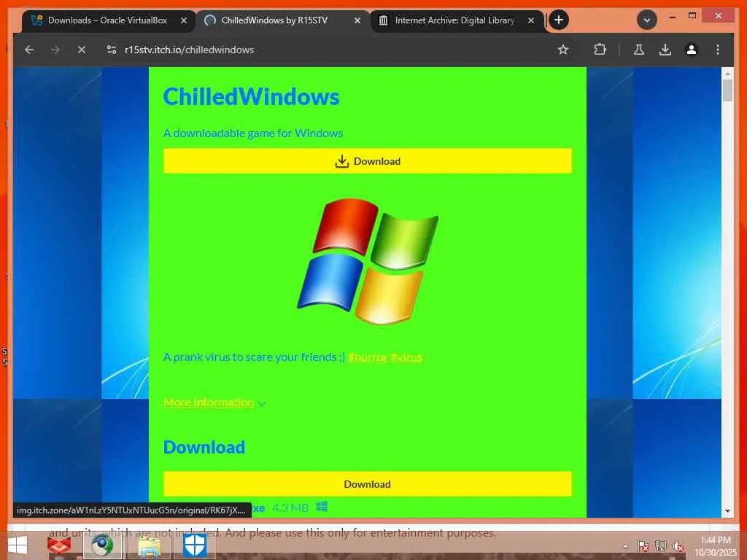Screen dimensions: 747x560
Task: Open the #horror tag link
Action: (x=368, y=357)
